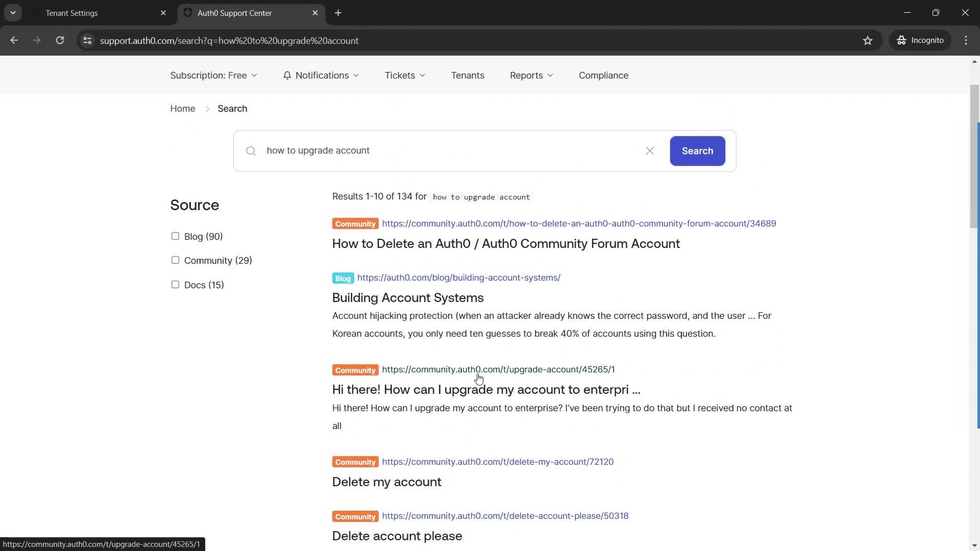Open 'Delete account please' result title

coord(397,536)
